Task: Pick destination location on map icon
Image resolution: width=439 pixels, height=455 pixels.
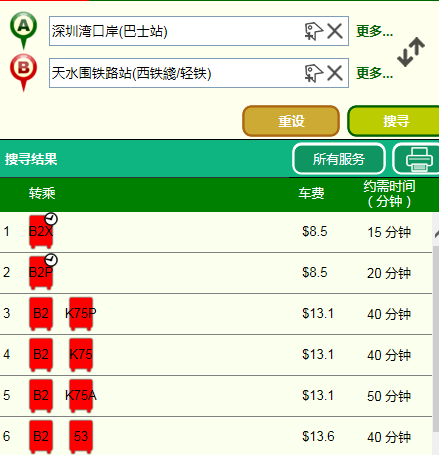Action: tap(314, 73)
